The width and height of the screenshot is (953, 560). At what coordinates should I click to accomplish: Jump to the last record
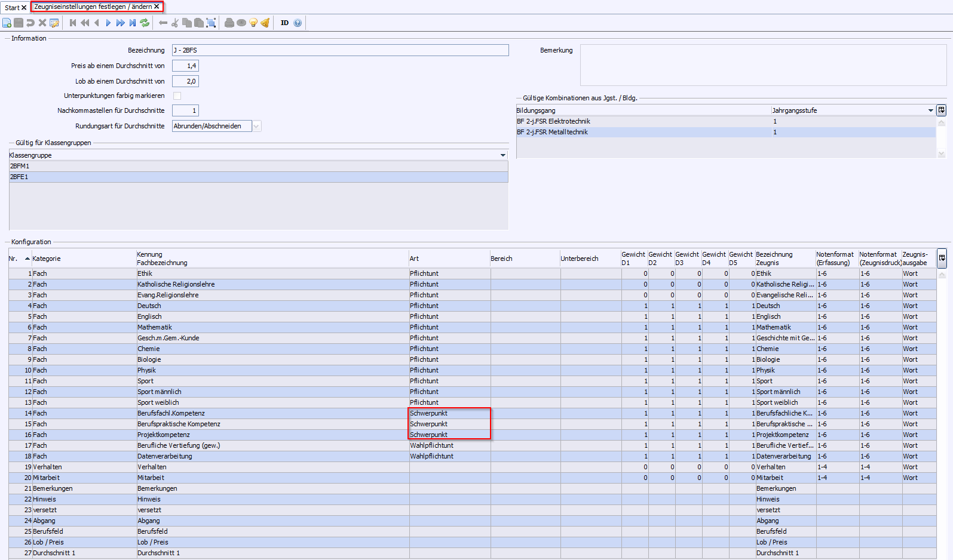click(x=133, y=23)
